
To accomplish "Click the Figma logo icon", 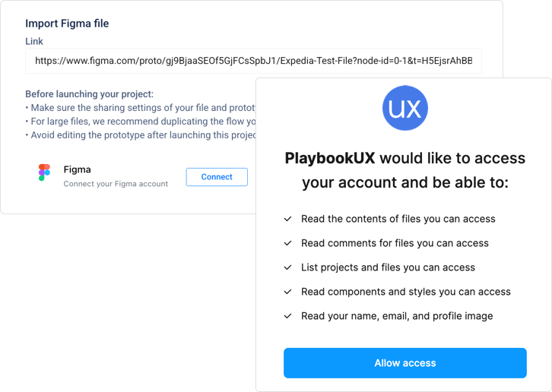I will point(44,172).
